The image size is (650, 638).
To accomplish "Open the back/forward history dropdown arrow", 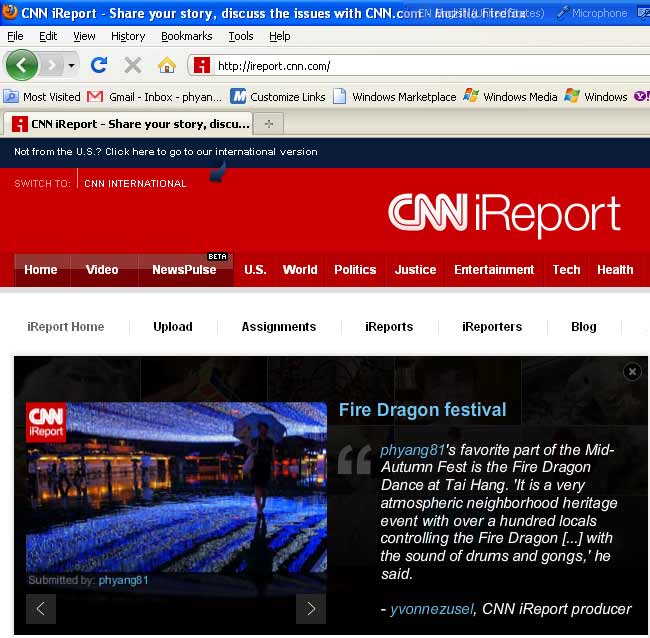I will tap(71, 65).
